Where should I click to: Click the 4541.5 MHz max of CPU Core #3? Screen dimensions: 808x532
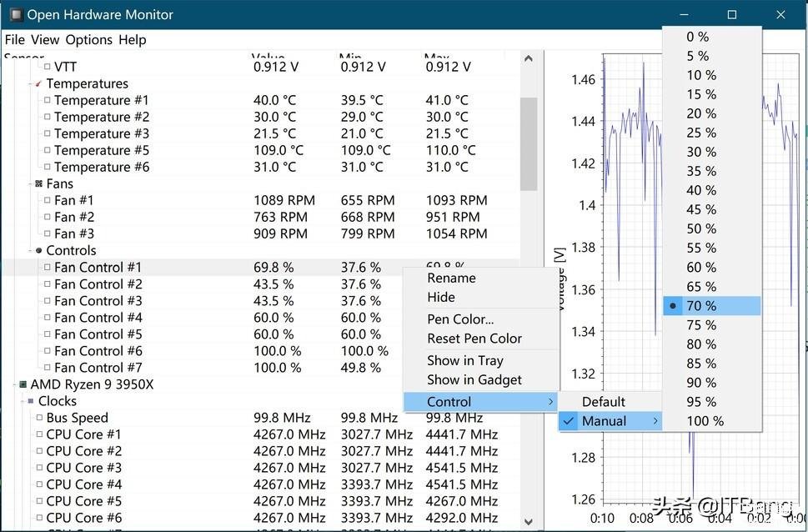point(462,468)
